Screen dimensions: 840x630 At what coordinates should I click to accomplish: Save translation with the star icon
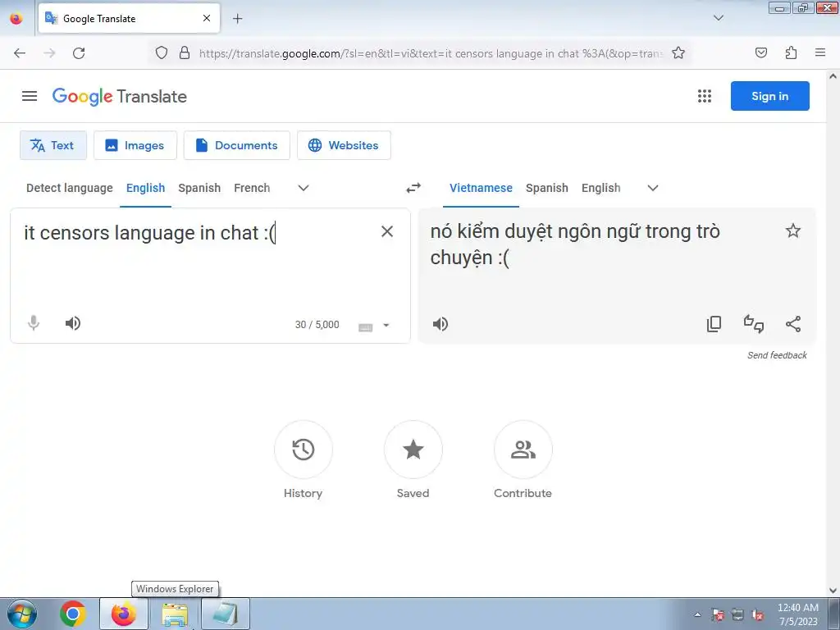(793, 231)
